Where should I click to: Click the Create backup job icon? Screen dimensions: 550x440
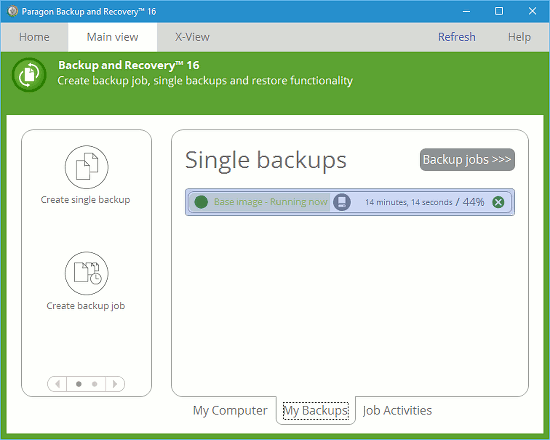(87, 273)
